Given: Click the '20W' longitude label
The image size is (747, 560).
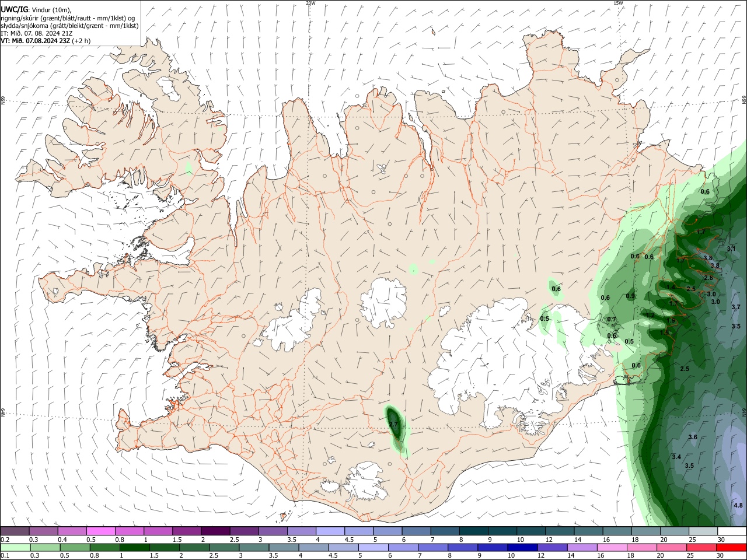Looking at the screenshot, I should (x=310, y=3).
